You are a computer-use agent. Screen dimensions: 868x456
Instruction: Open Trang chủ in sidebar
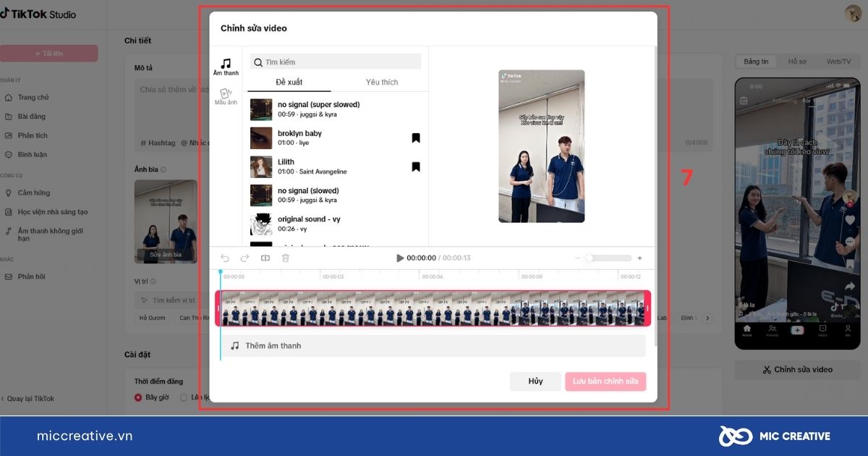pyautogui.click(x=33, y=97)
